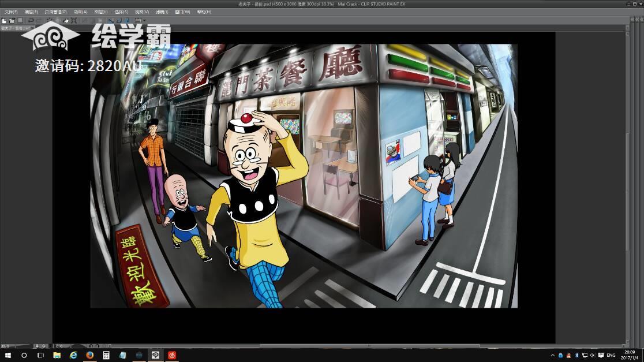Click the Open file folder icon

[12, 21]
